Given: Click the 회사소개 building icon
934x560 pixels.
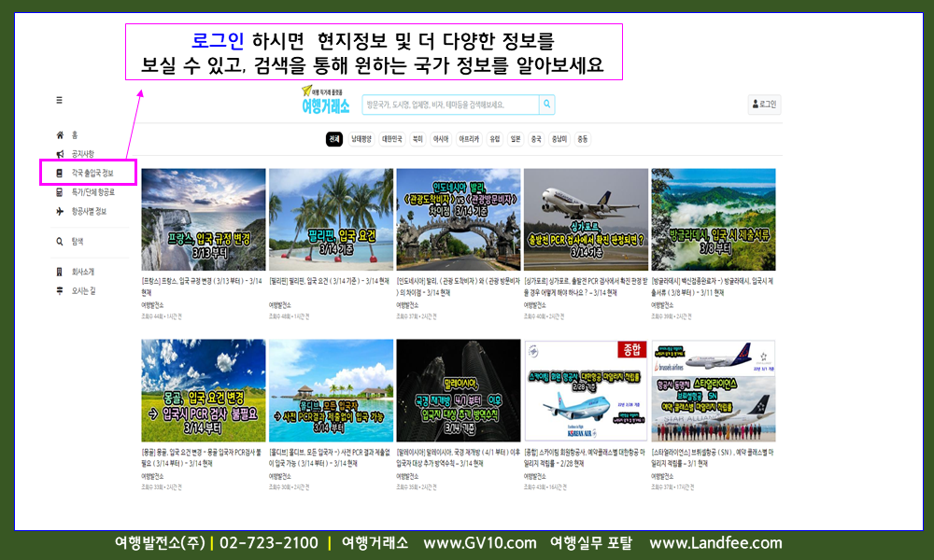Looking at the screenshot, I should coord(60,272).
